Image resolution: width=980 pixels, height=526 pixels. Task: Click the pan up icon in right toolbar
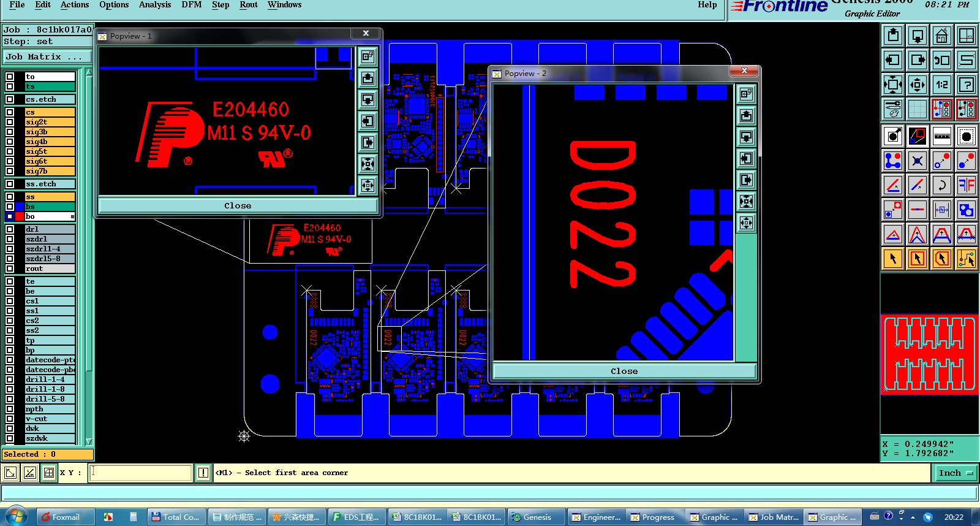[x=893, y=36]
